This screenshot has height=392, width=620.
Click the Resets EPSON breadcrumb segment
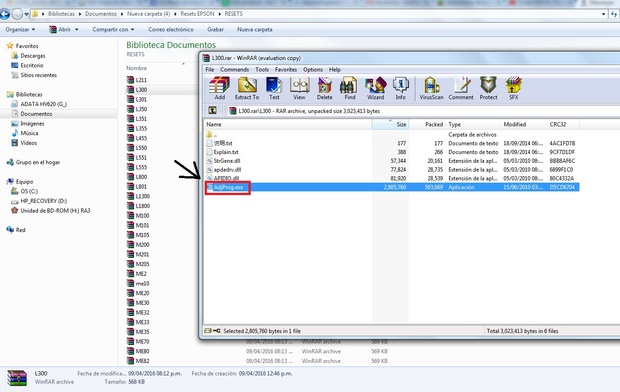[197, 14]
